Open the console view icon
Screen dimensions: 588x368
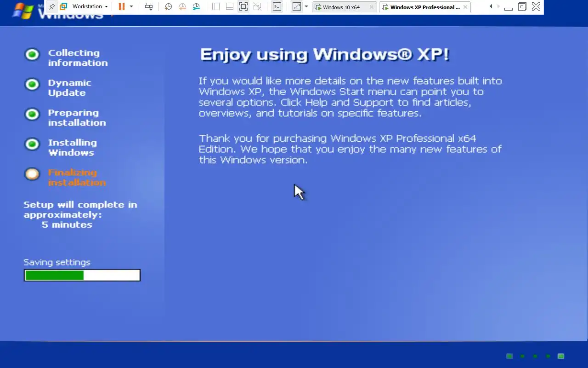(277, 6)
